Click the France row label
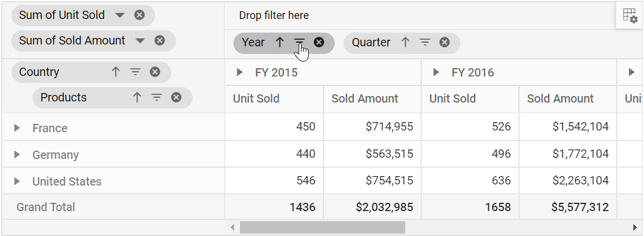The image size is (644, 236). click(50, 128)
